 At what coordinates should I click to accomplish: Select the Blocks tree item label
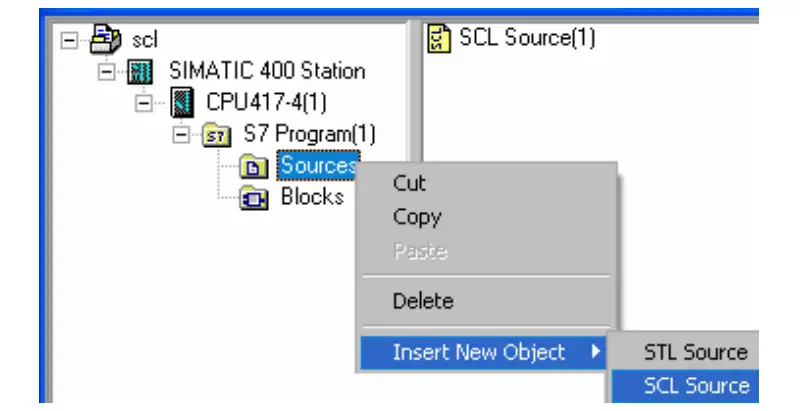pyautogui.click(x=312, y=197)
